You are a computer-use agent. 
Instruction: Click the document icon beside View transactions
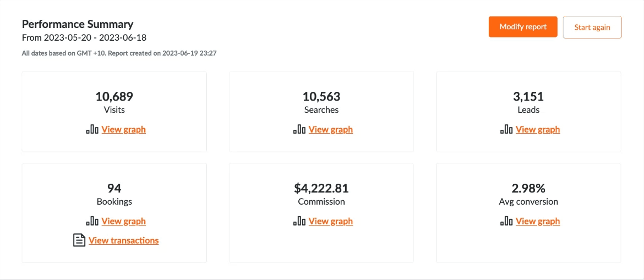79,240
